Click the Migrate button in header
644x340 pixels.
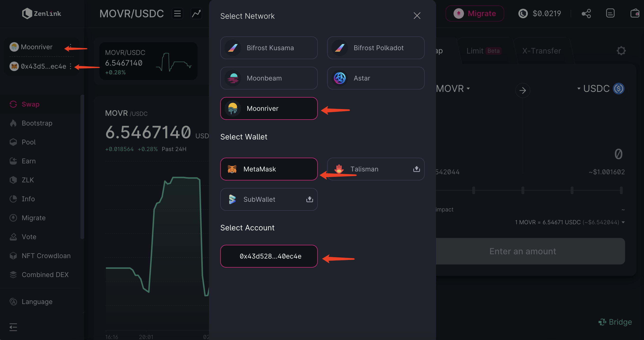coord(475,13)
